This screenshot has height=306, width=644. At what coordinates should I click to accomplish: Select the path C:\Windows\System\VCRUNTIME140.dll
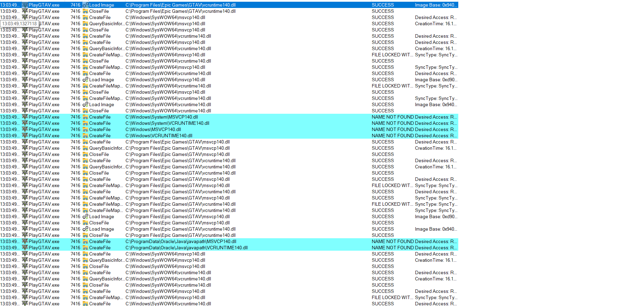tap(167, 123)
